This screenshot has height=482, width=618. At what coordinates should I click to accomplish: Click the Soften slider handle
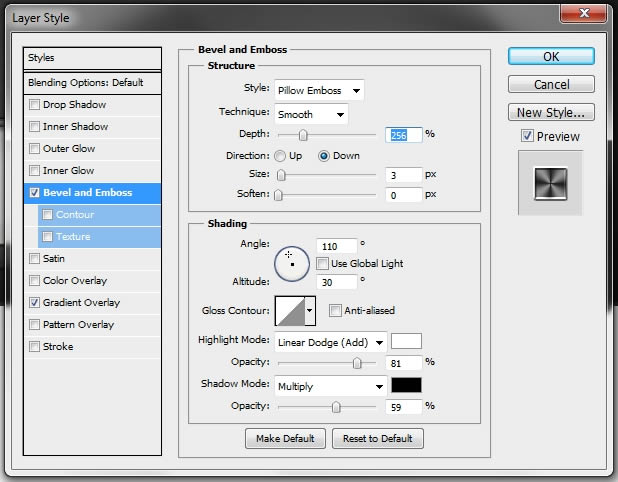coord(278,195)
